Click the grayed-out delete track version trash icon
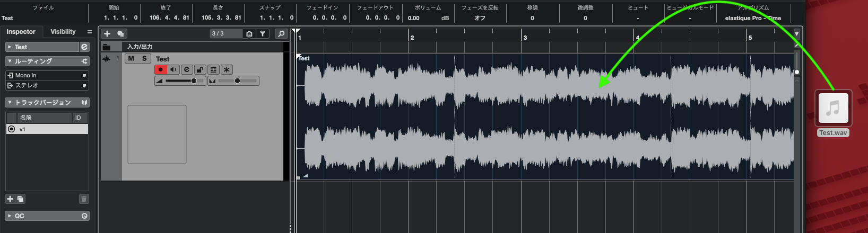This screenshot has width=868, height=233. pyautogui.click(x=83, y=199)
